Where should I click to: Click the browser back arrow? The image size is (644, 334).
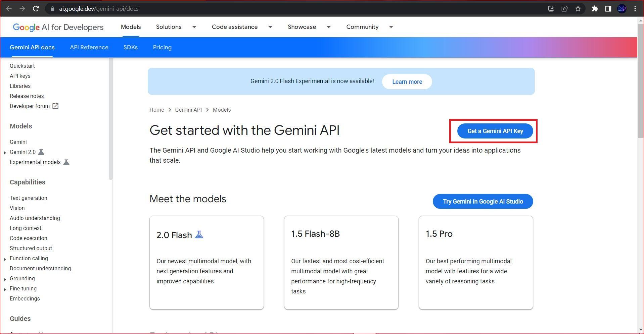(9, 9)
